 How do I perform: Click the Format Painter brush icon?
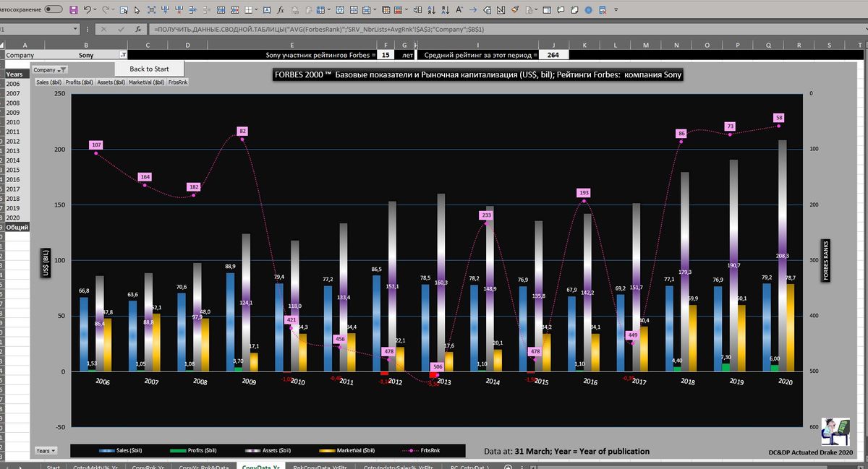point(515,10)
